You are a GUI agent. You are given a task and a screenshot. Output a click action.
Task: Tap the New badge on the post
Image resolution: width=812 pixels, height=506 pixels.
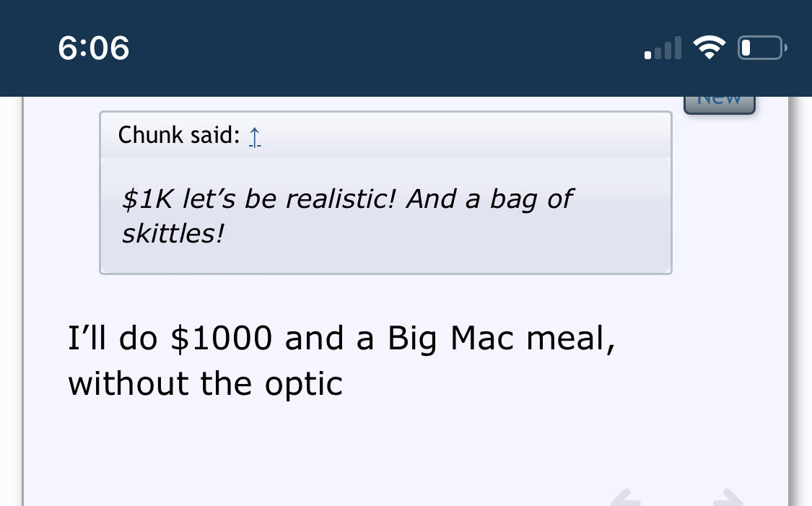pos(720,104)
